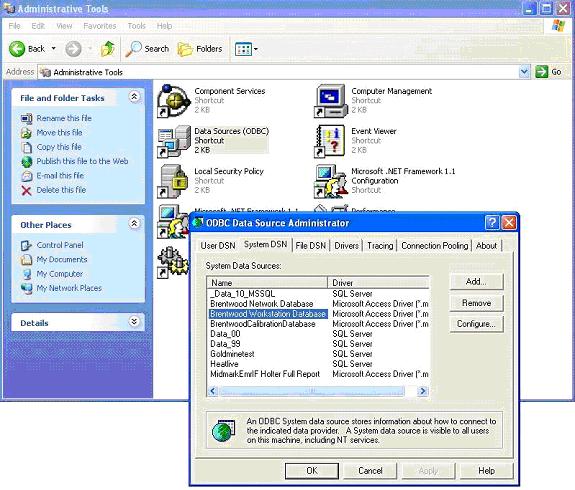Open My Network Places link
Image resolution: width=575 pixels, height=490 pixels.
[x=69, y=288]
